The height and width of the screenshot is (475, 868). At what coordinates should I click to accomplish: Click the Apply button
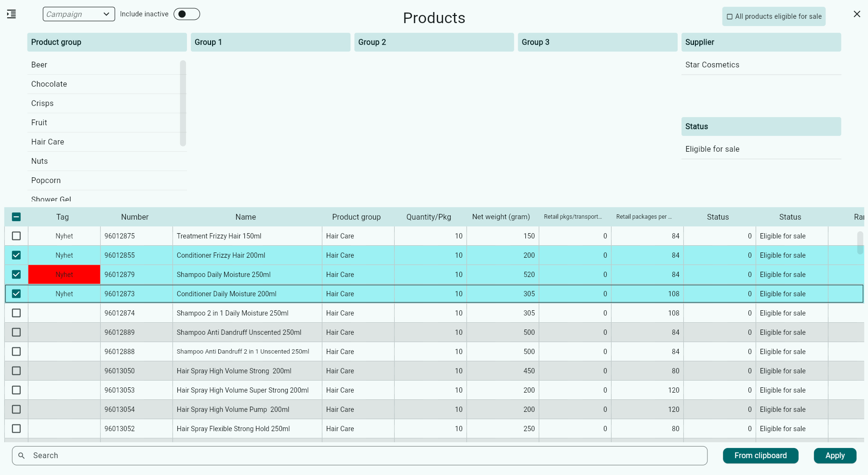(835, 456)
